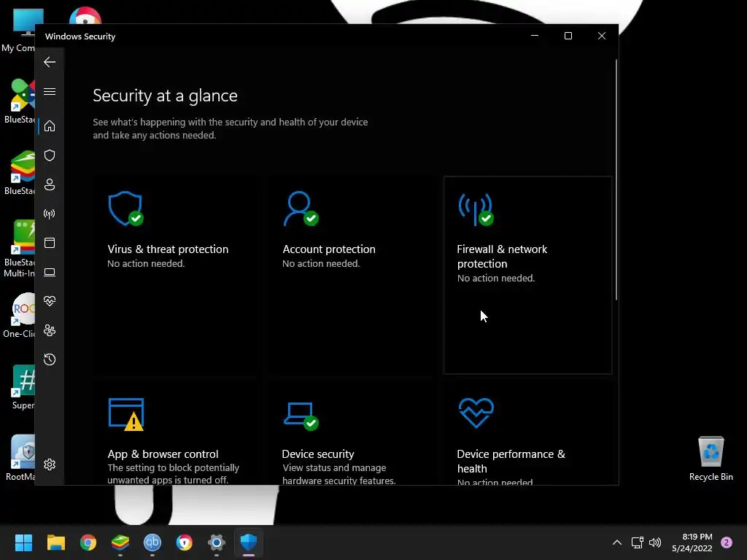Click 'Security at a glance' heading

[x=165, y=96]
